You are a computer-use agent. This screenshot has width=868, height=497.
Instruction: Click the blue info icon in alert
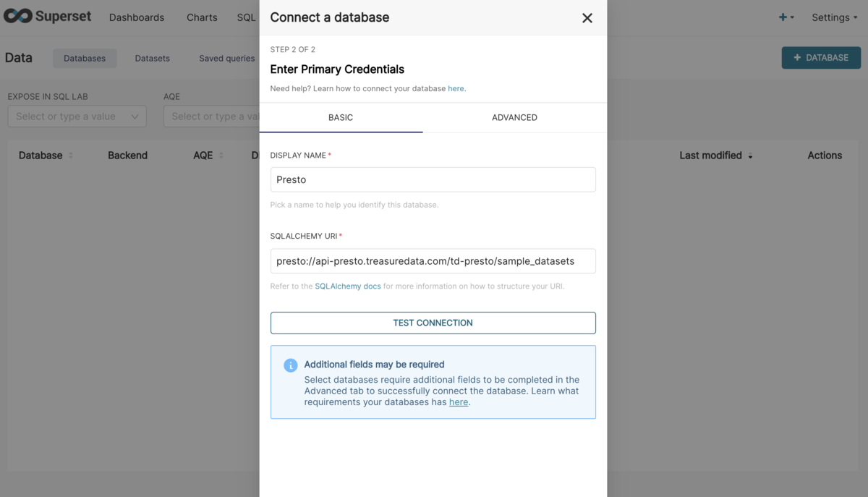[x=291, y=365]
